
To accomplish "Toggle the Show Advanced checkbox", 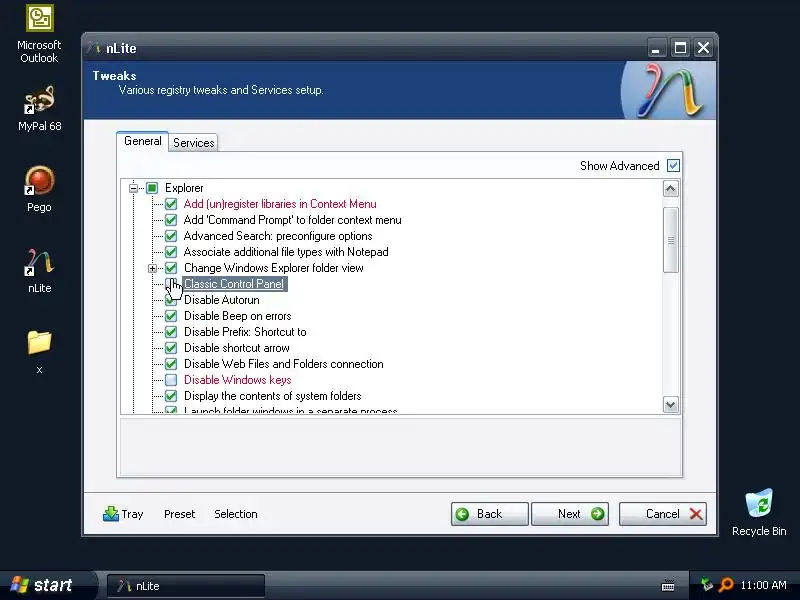I will click(x=673, y=166).
